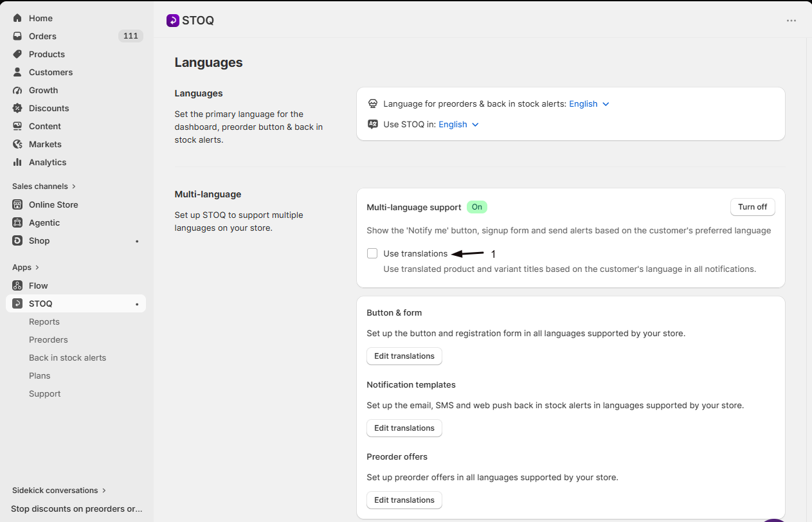
Task: Click the Languages page title
Action: coord(209,62)
